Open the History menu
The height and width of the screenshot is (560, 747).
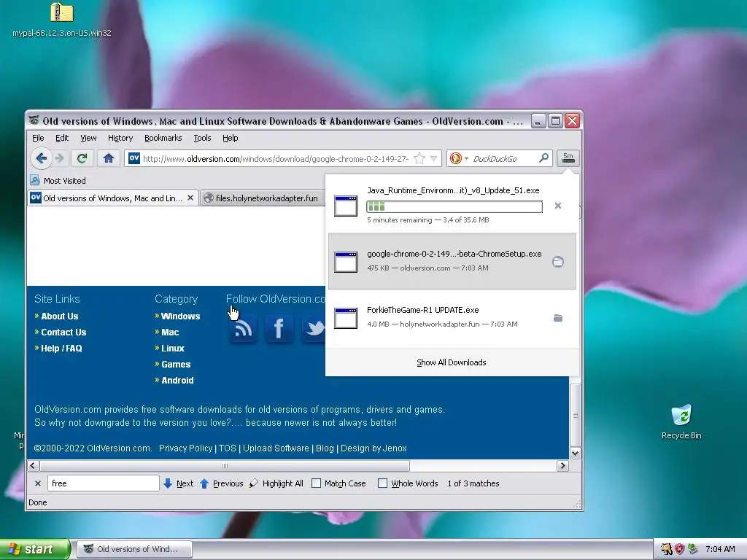coord(120,138)
